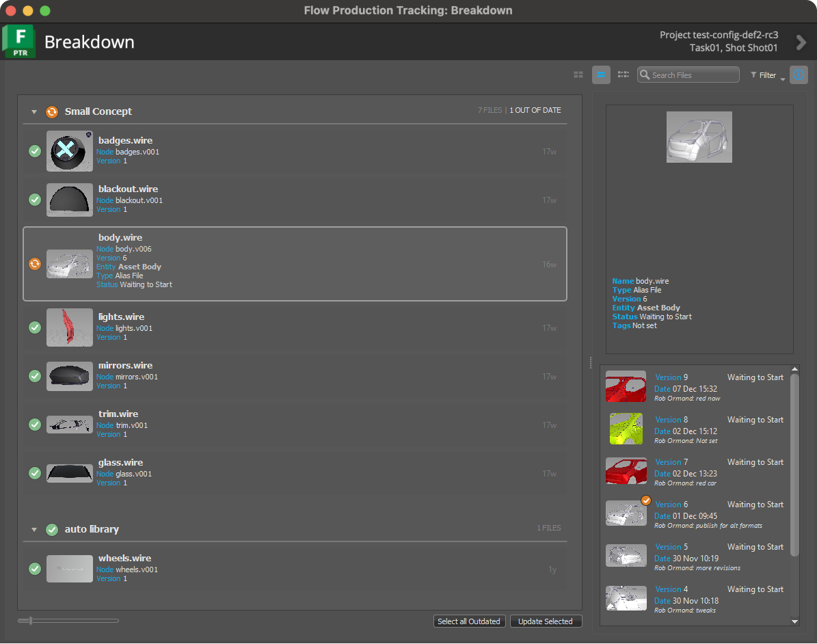The height and width of the screenshot is (644, 817).
Task: Click auto library up-to-date status icon
Action: (51, 529)
